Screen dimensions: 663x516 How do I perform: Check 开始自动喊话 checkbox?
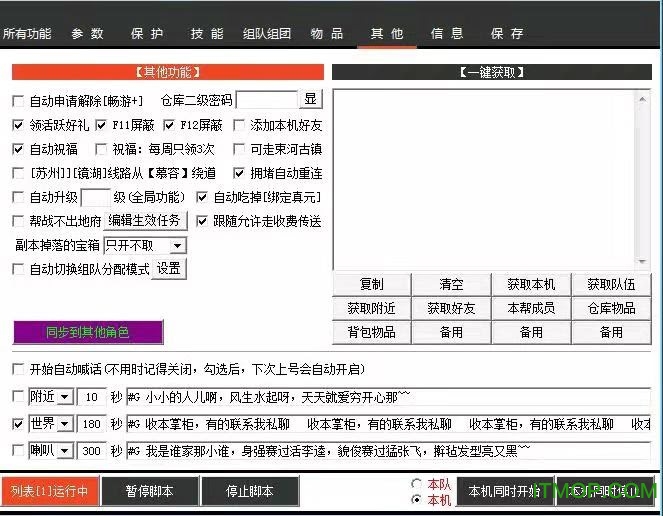[x=18, y=369]
